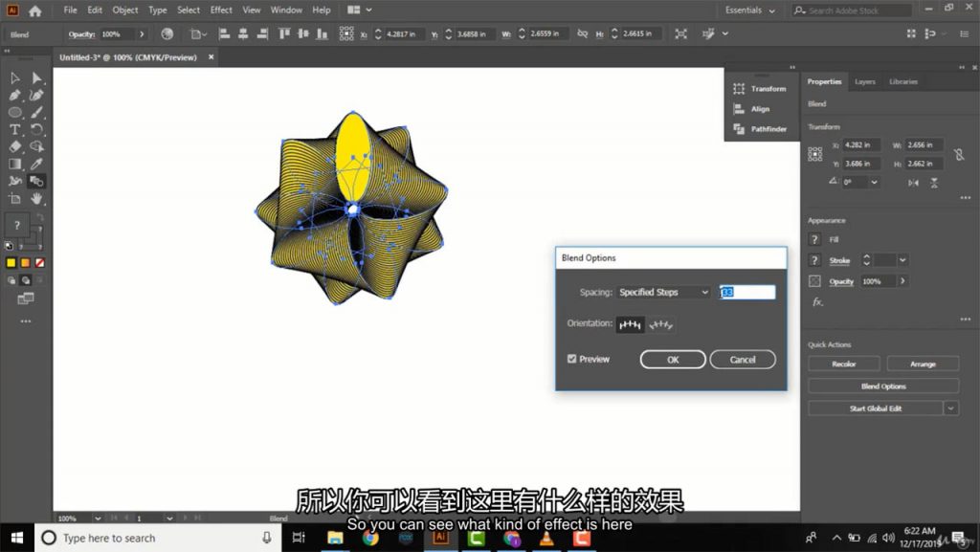Select the Gradient tool
Image resolution: width=980 pixels, height=552 pixels.
click(x=15, y=164)
